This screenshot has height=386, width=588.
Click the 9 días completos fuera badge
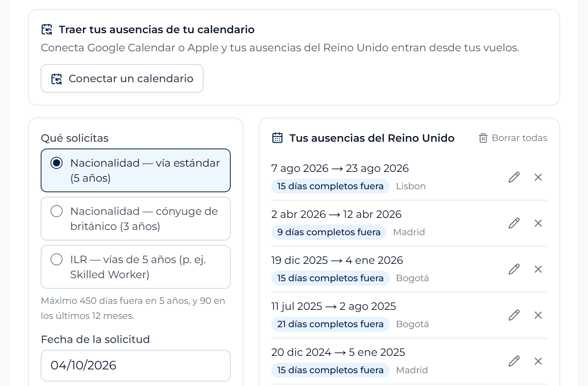pyautogui.click(x=329, y=232)
